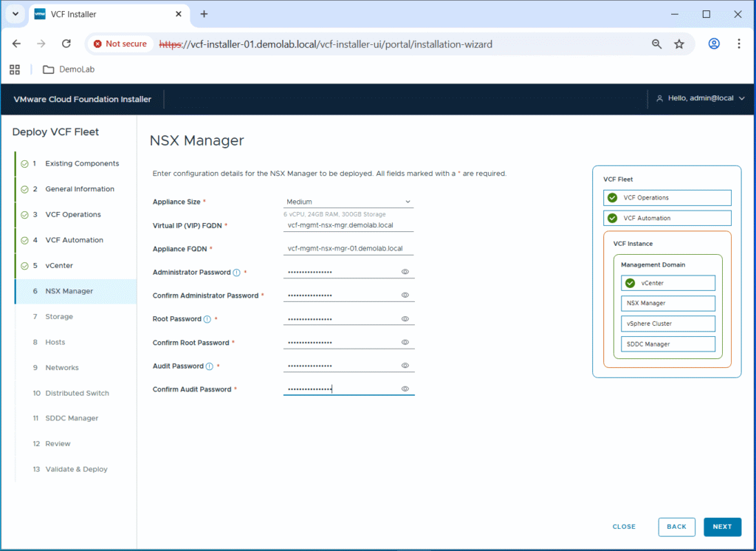Screen dimensions: 756x551
Task: Expand the admin@local user menu
Action: (701, 99)
